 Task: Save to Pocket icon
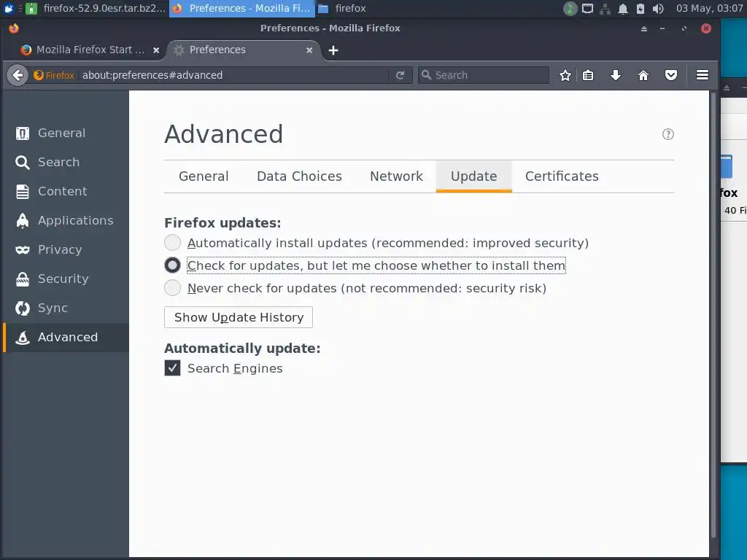(x=671, y=75)
